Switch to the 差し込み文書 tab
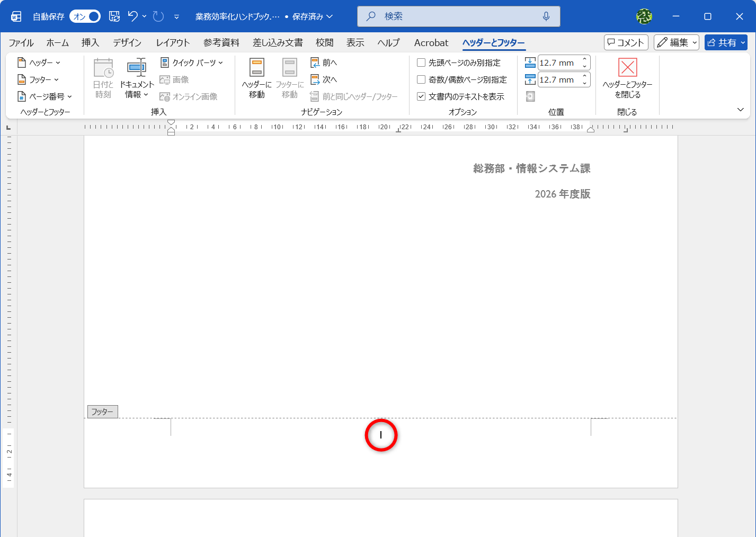Image resolution: width=756 pixels, height=537 pixels. (x=278, y=43)
